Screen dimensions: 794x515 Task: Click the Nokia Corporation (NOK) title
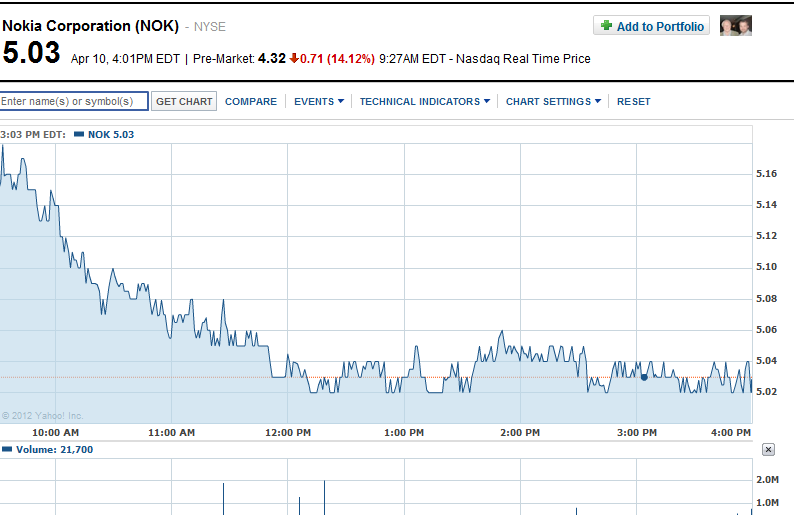[91, 26]
